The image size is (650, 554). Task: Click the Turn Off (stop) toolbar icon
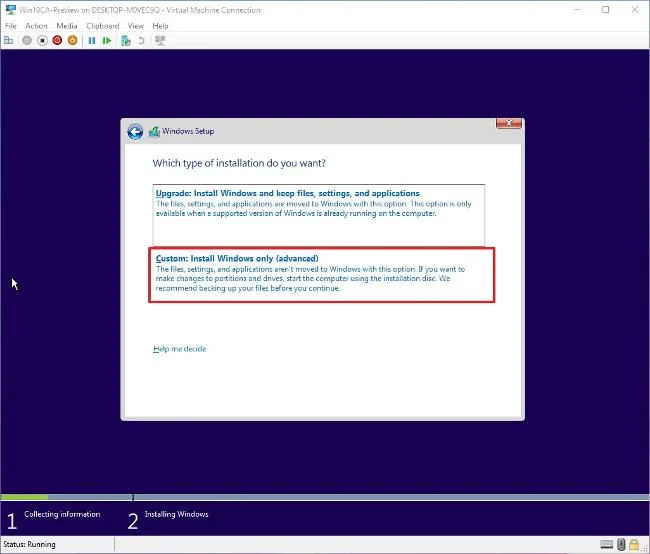[x=42, y=41]
